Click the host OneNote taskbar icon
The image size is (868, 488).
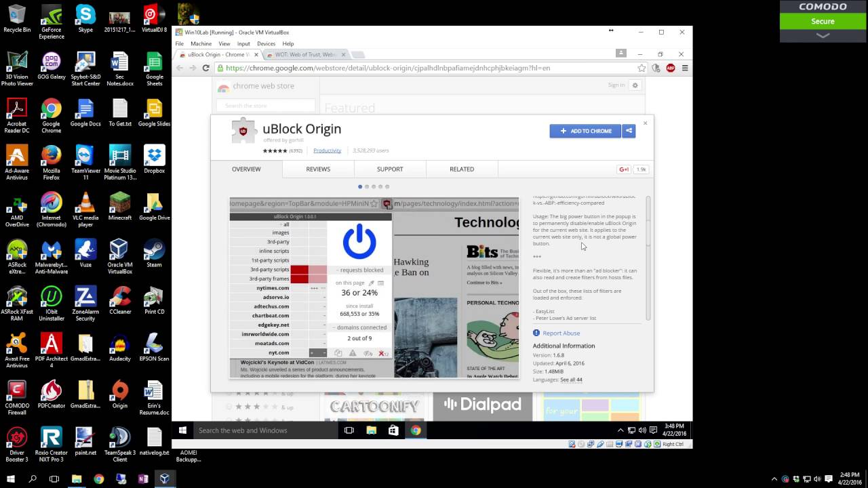142,479
